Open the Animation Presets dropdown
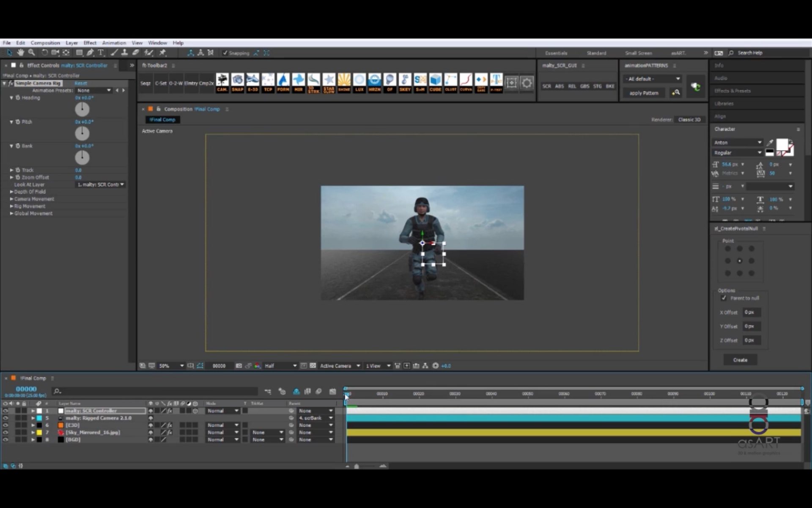The image size is (812, 508). (x=94, y=90)
